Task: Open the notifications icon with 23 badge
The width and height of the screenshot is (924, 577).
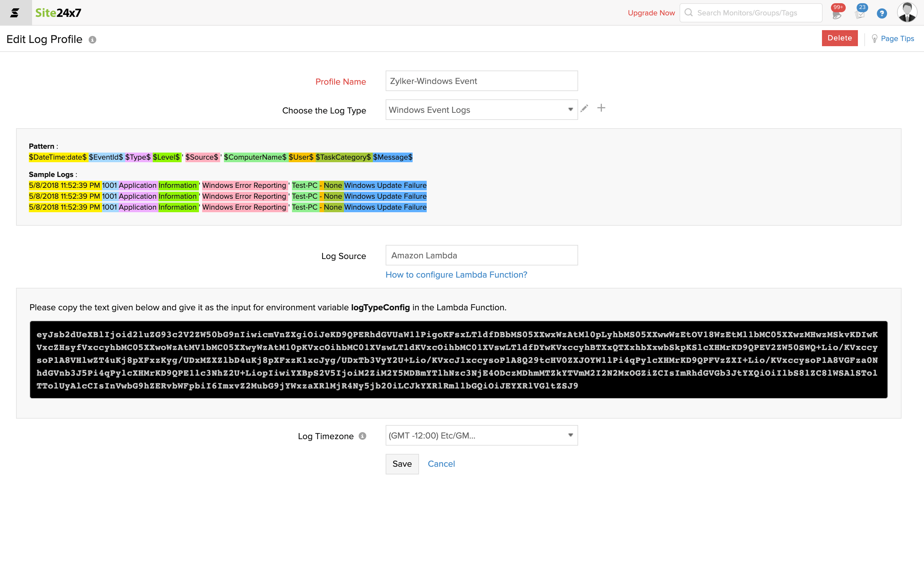Action: coord(860,14)
